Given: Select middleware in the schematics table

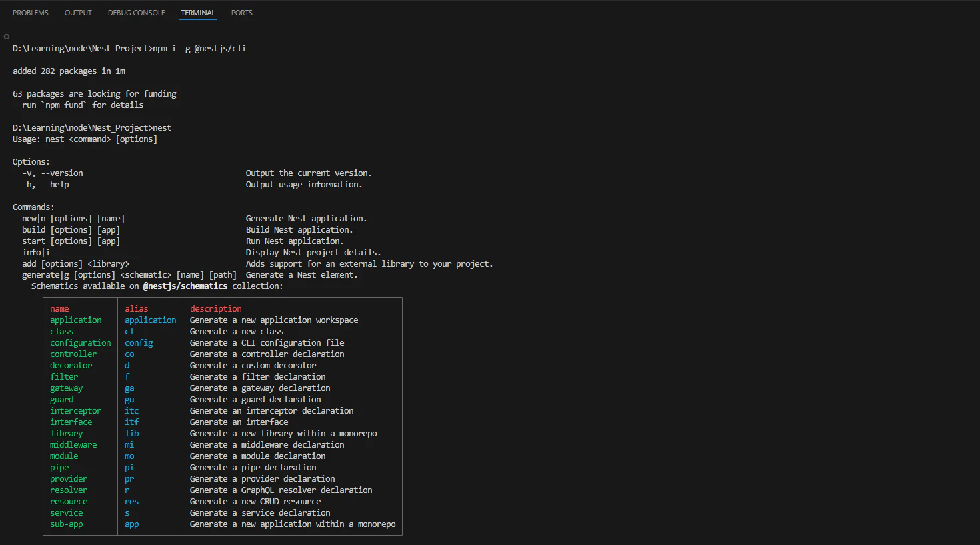Looking at the screenshot, I should (73, 444).
